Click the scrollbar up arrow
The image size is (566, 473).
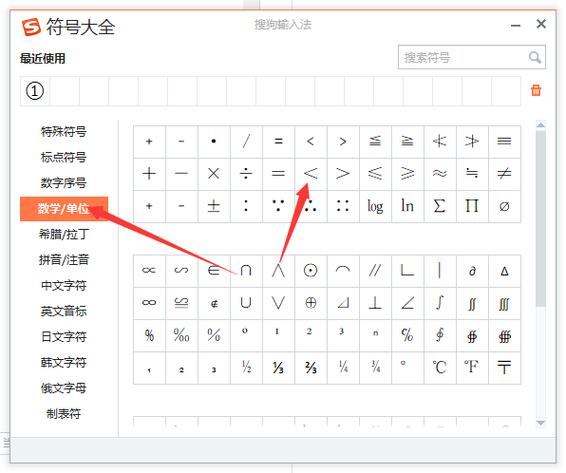coord(540,125)
